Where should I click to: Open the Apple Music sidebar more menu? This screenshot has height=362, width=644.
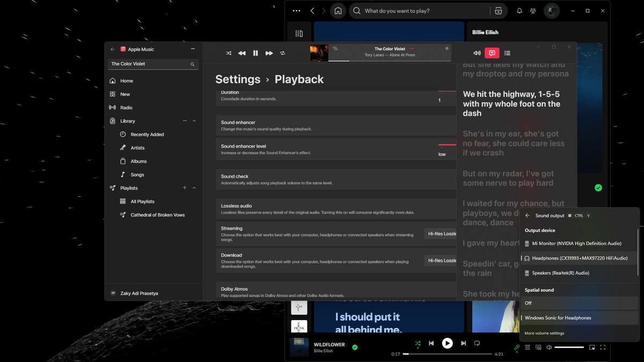(193, 49)
